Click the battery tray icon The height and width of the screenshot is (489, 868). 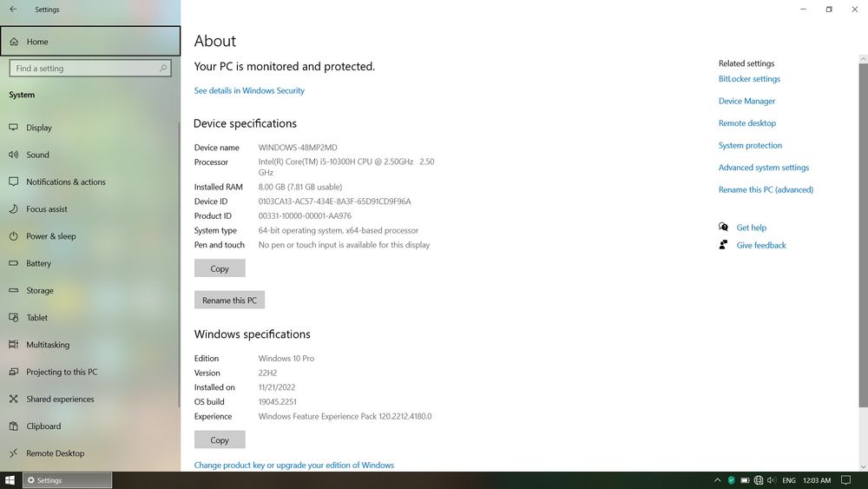pos(745,480)
